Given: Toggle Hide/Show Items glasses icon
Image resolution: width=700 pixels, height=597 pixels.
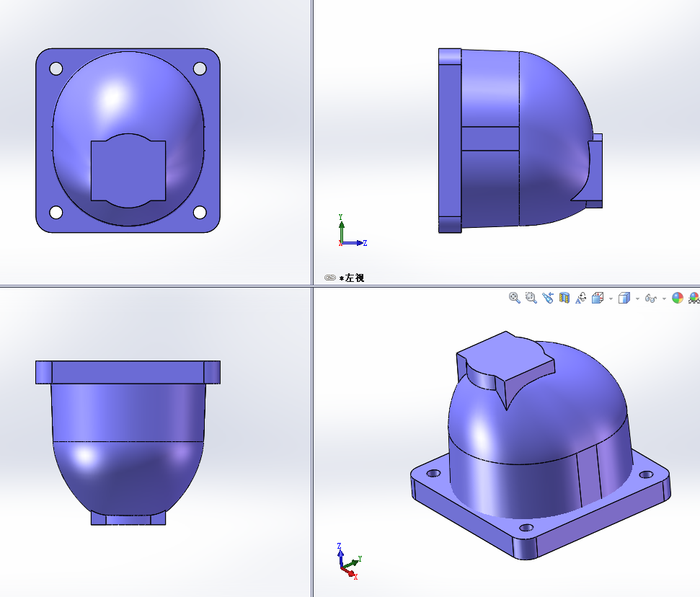Looking at the screenshot, I should (651, 298).
